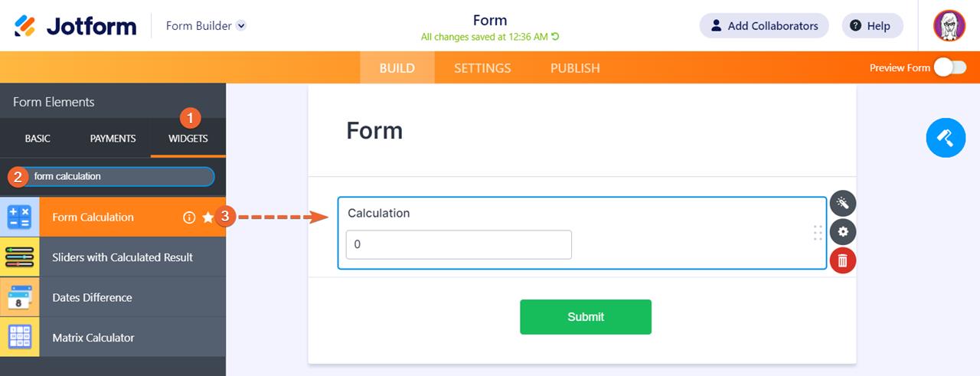
Task: Click the Form Calculation info icon
Action: [189, 217]
